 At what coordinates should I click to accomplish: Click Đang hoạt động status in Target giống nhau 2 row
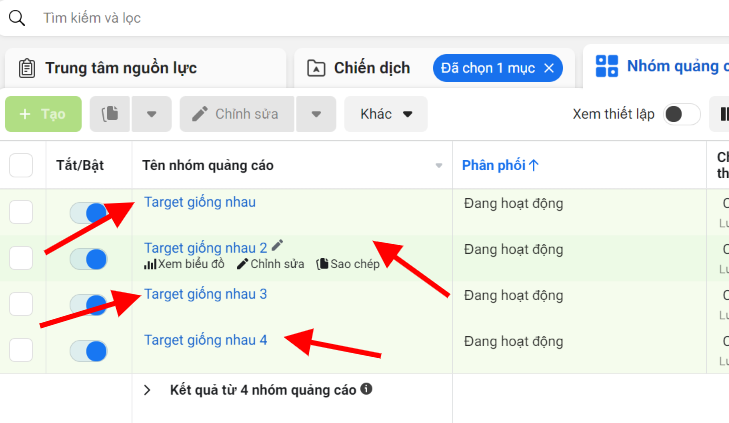[x=513, y=250]
